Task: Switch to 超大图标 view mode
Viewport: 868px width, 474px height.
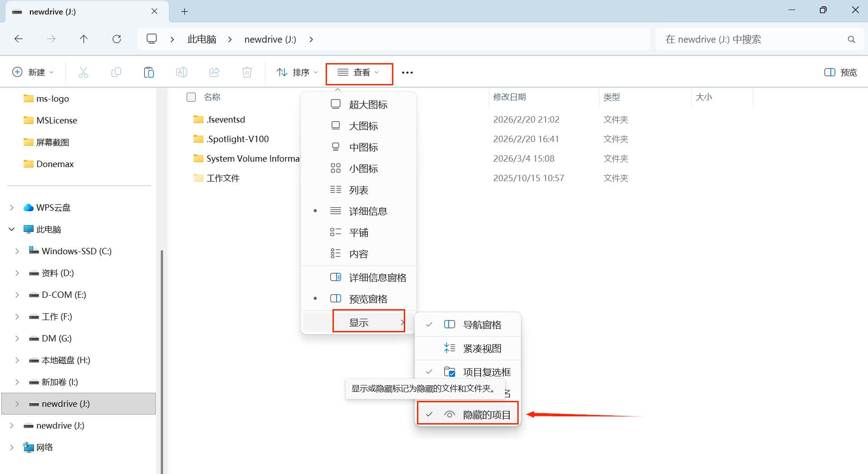Action: coord(368,104)
